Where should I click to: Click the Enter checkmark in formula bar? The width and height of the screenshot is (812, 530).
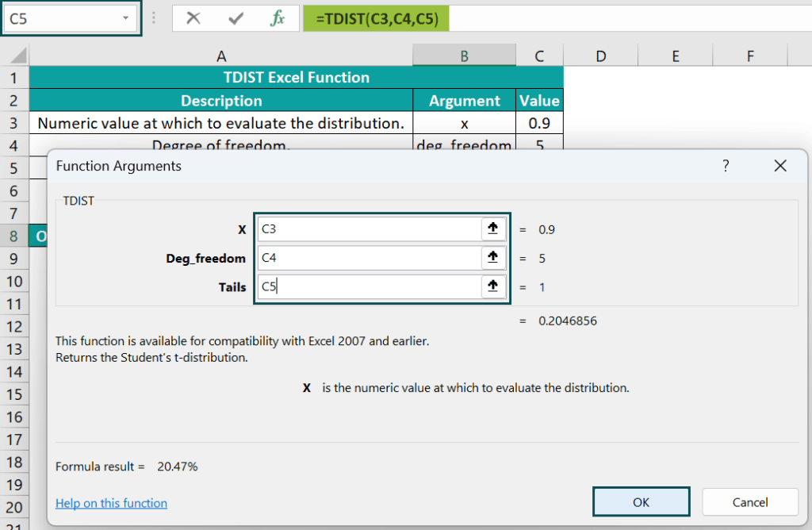[236, 18]
